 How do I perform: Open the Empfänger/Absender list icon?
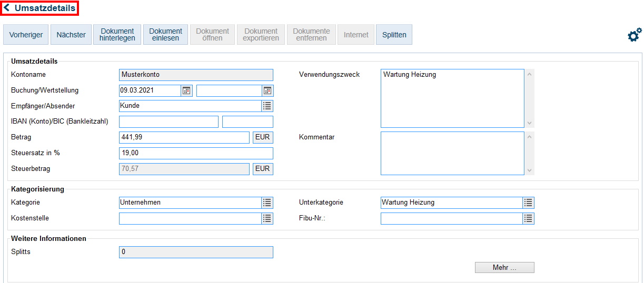click(267, 106)
